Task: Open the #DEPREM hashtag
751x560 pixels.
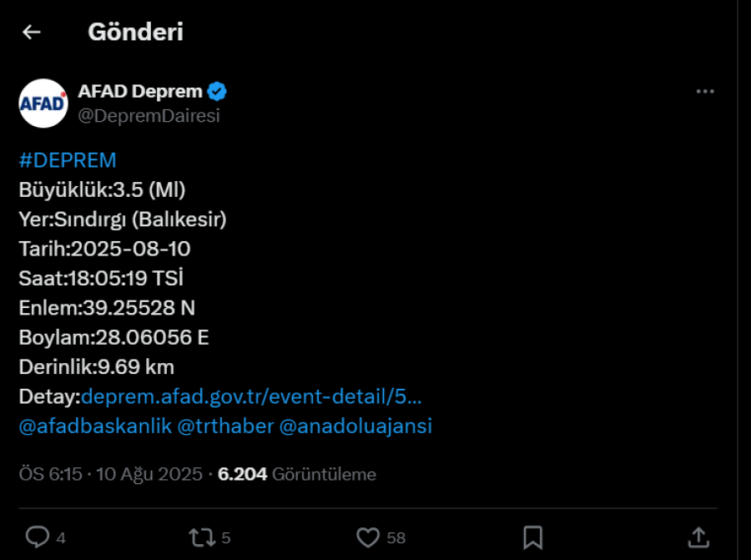Action: (68, 160)
